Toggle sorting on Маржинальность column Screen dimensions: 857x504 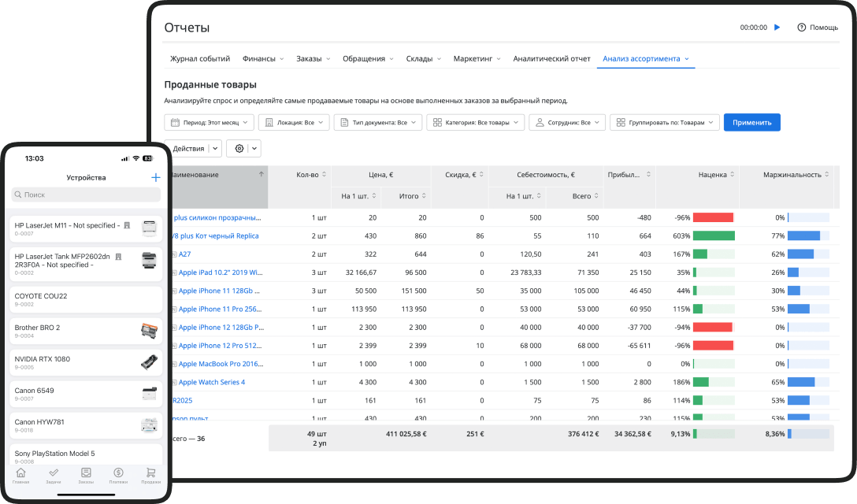(x=794, y=174)
